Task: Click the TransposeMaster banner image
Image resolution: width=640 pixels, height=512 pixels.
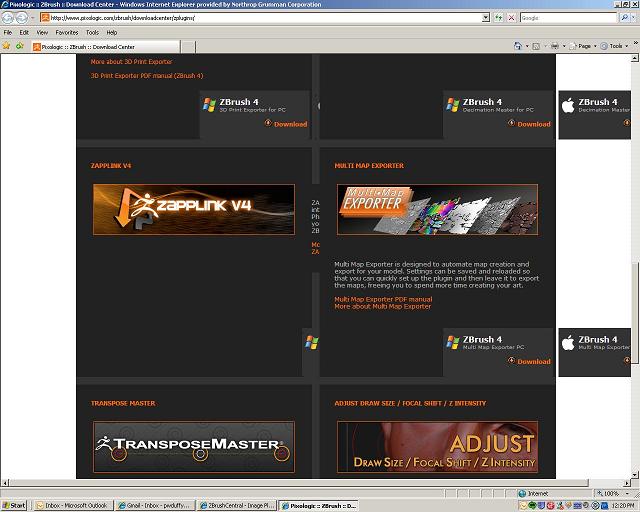Action: tap(194, 447)
